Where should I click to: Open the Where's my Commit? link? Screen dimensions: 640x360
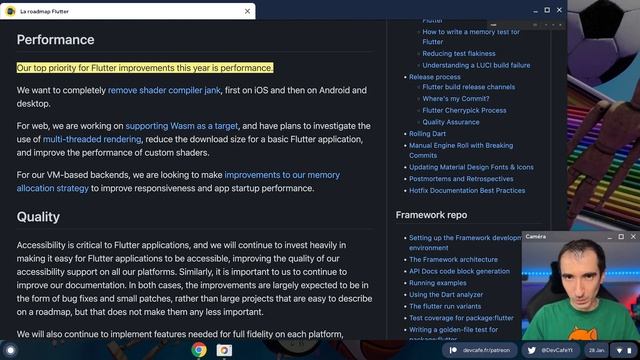point(456,99)
